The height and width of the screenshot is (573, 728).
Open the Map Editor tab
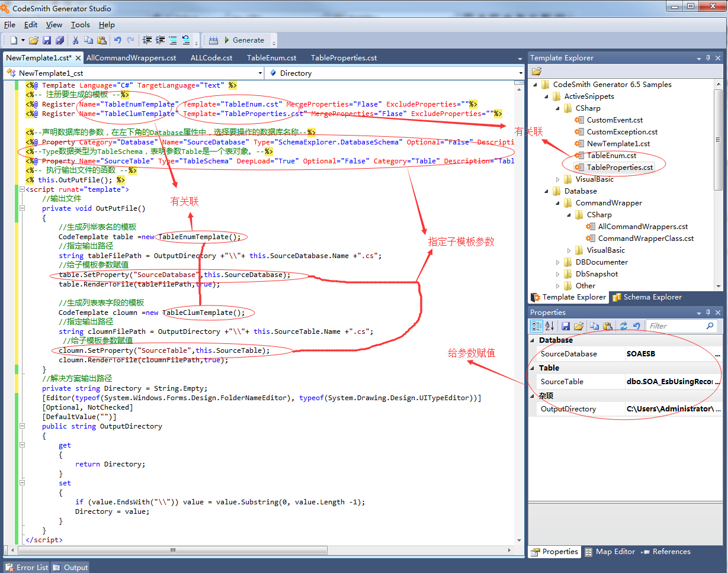[610, 552]
